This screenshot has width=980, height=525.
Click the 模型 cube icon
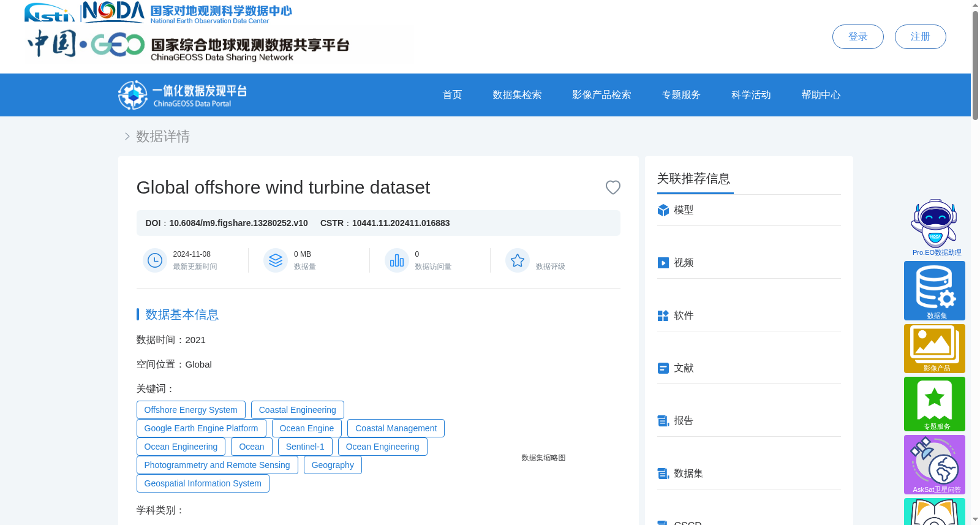point(663,210)
